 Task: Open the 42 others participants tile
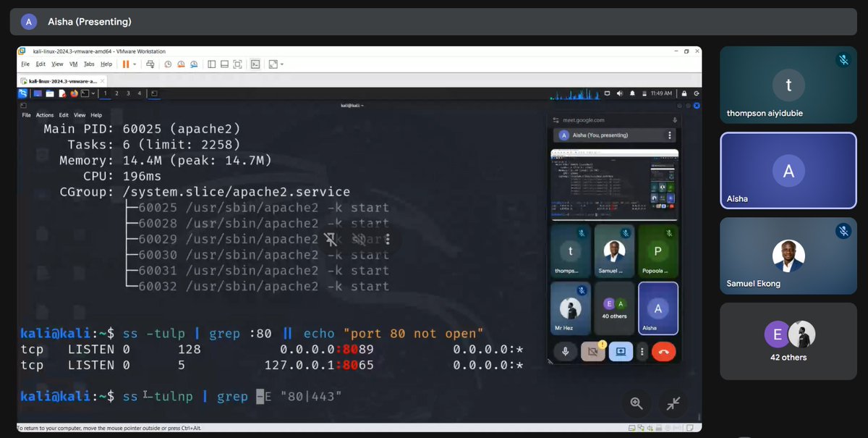[x=788, y=341]
